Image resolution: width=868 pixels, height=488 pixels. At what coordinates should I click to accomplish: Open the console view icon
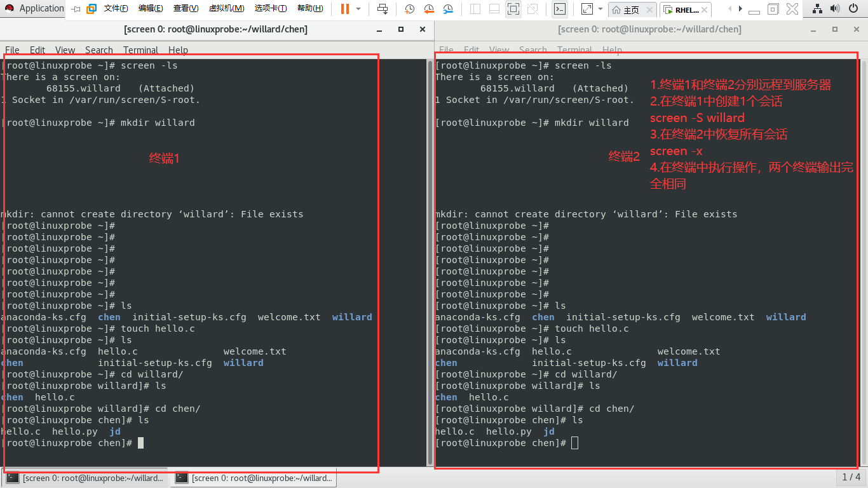point(559,9)
